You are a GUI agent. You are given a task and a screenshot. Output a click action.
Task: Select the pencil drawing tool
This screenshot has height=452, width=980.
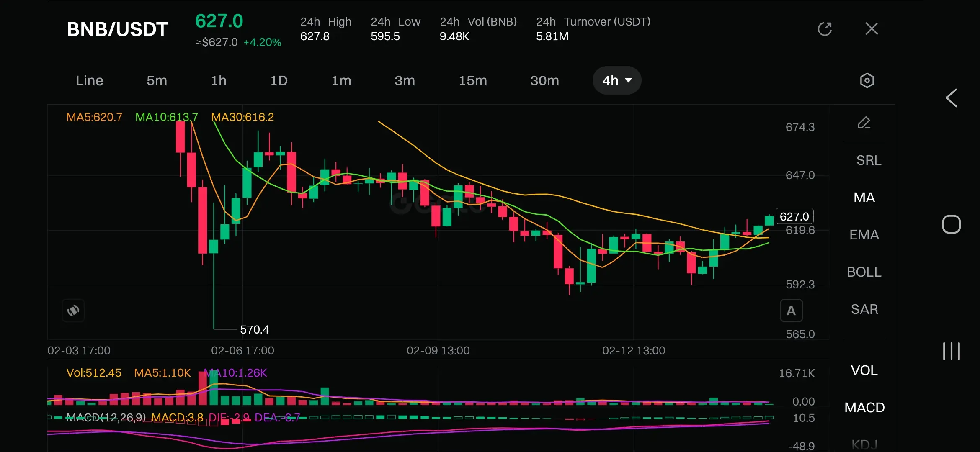click(864, 123)
